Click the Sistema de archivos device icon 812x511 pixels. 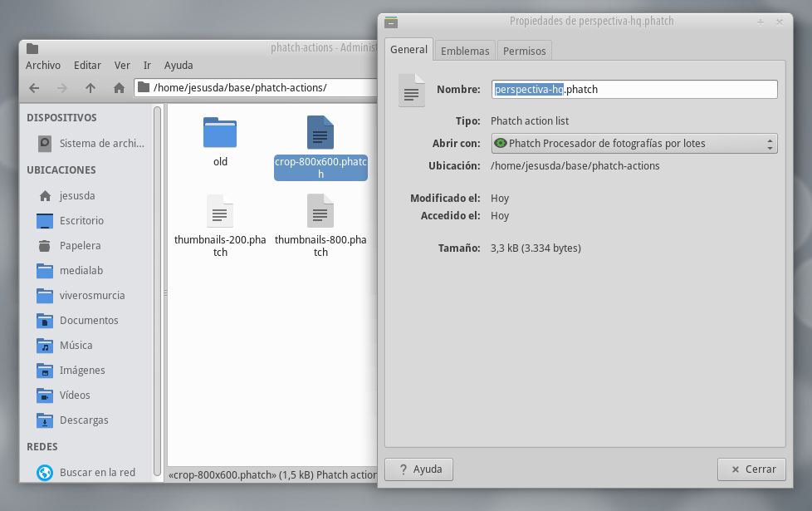[x=44, y=143]
